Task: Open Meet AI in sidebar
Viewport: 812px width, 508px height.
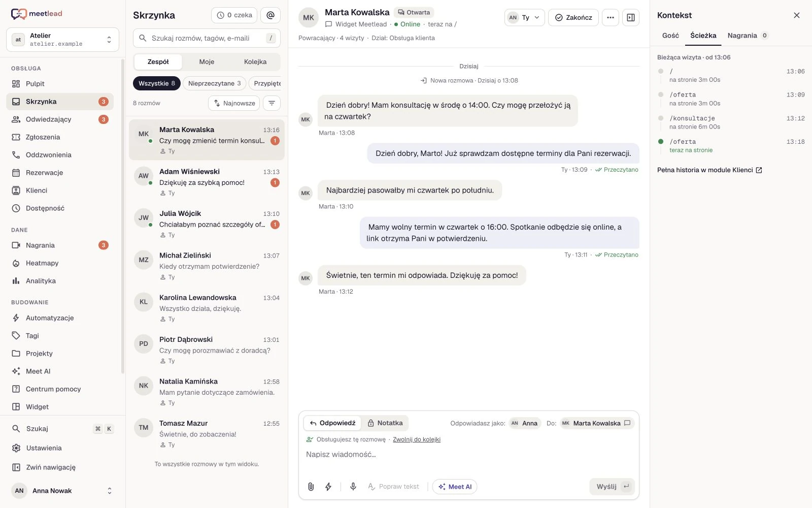Action: (x=60, y=371)
